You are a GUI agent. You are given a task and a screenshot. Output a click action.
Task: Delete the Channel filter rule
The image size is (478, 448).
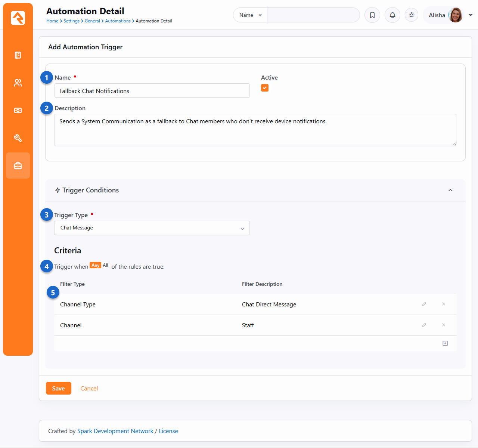(444, 325)
